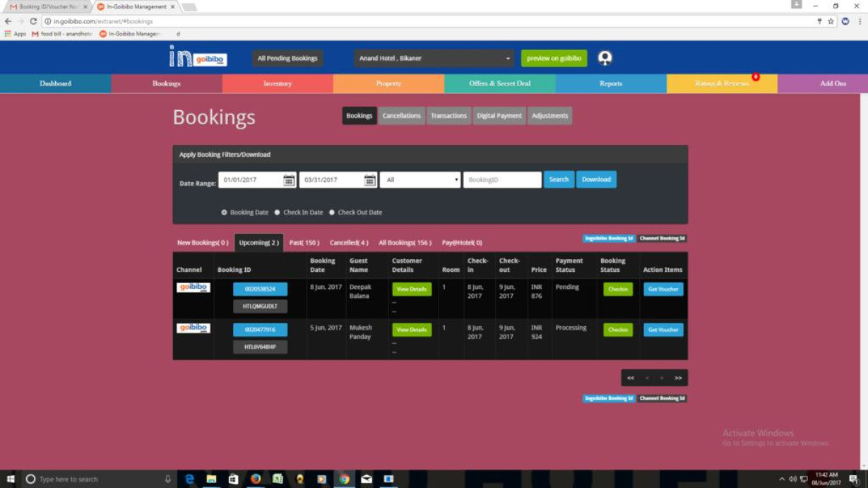Go to the Inventory section

pyautogui.click(x=278, y=83)
